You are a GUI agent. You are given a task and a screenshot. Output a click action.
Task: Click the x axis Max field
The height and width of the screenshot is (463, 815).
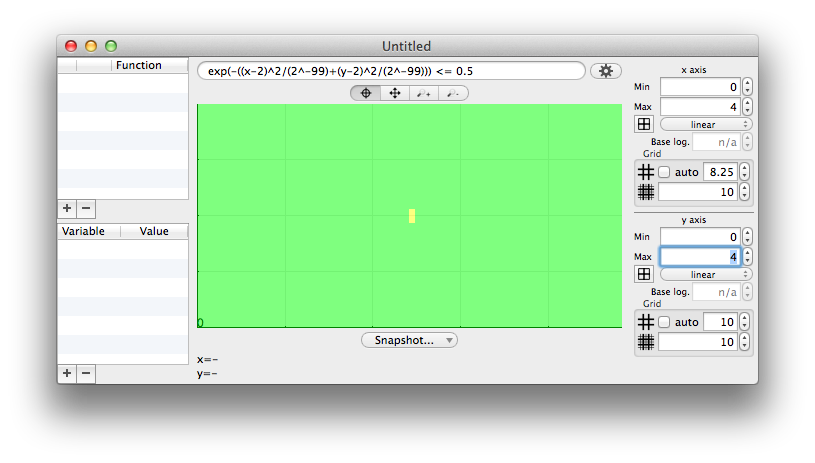700,107
